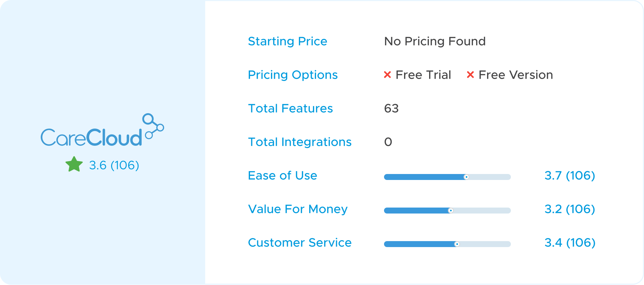Open the 3.6 (106) overall rating link
The width and height of the screenshot is (644, 285).
pyautogui.click(x=114, y=165)
